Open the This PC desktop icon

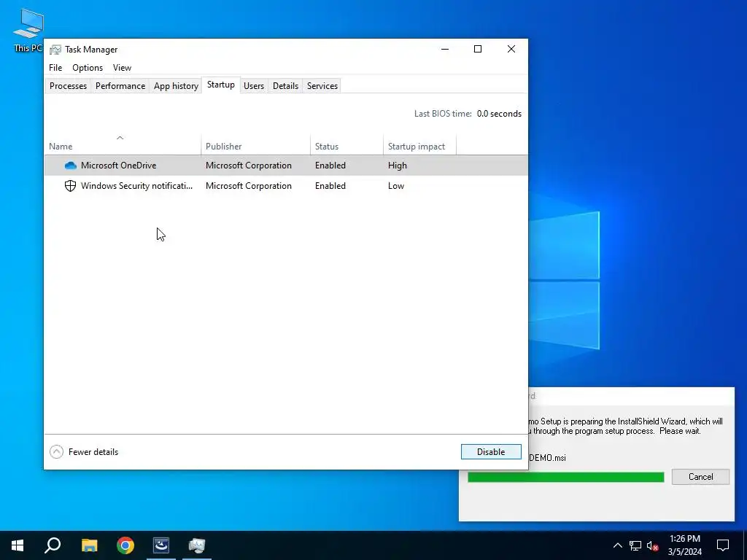coord(28,31)
